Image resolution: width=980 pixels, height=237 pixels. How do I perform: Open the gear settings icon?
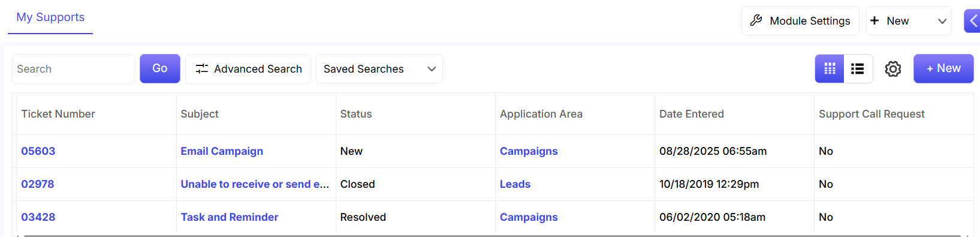[x=893, y=69]
